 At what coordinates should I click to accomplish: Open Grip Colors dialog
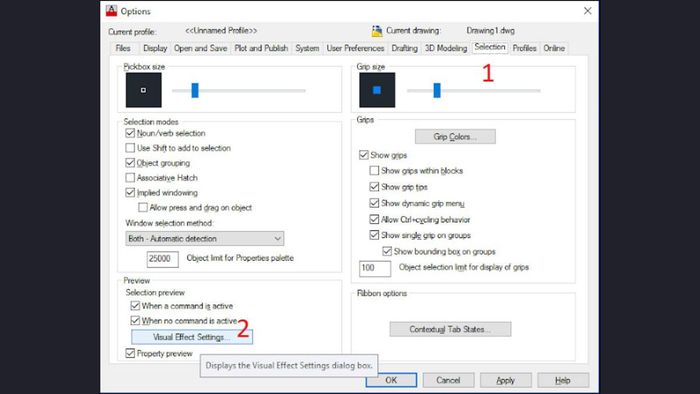tap(455, 137)
